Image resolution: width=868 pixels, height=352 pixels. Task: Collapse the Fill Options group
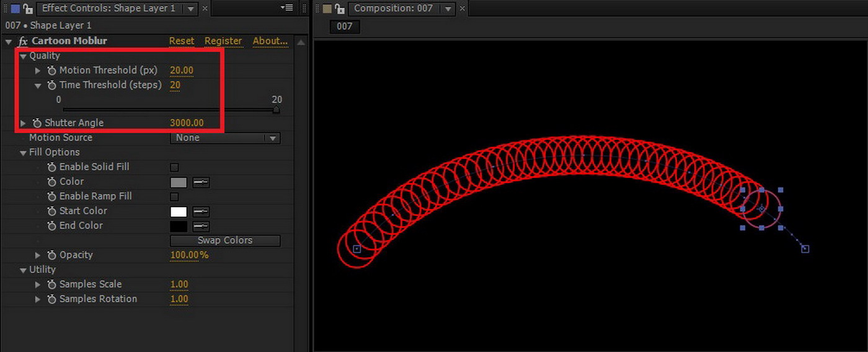(x=23, y=152)
